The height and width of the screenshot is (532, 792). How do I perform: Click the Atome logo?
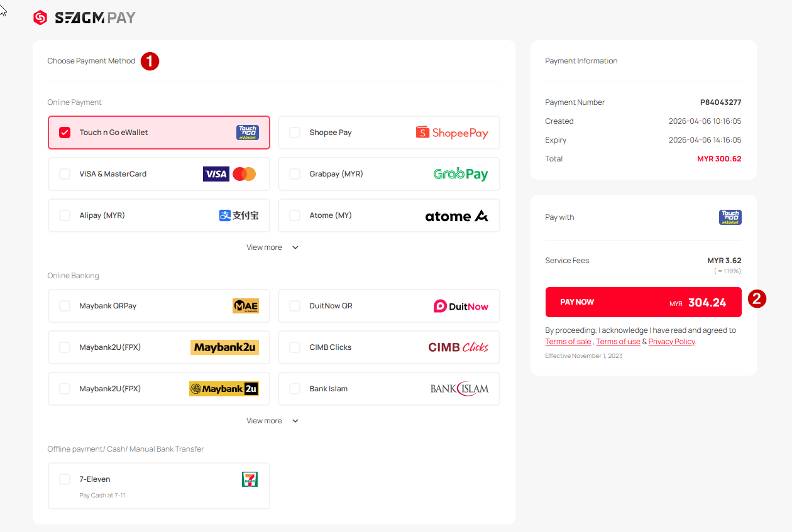click(x=456, y=216)
